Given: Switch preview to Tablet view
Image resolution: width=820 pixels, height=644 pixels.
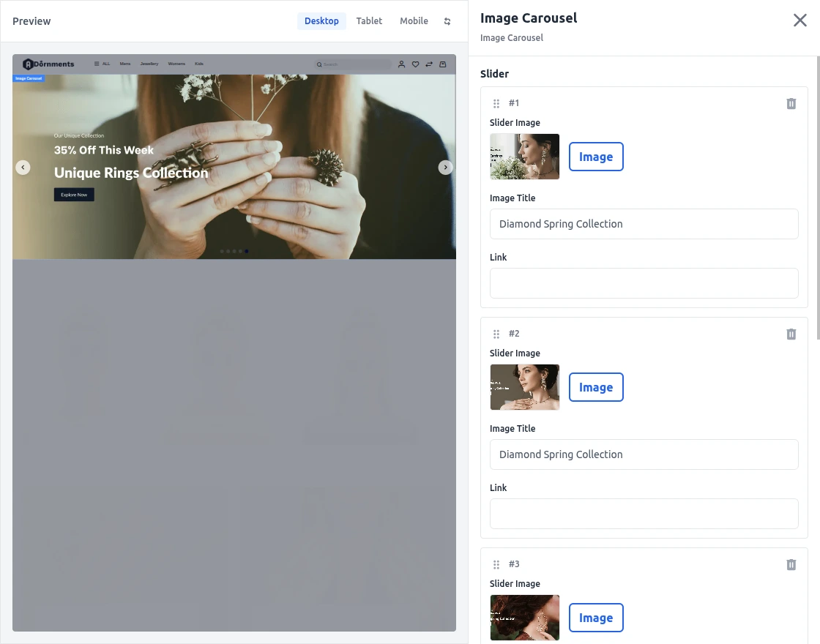Looking at the screenshot, I should tap(369, 21).
